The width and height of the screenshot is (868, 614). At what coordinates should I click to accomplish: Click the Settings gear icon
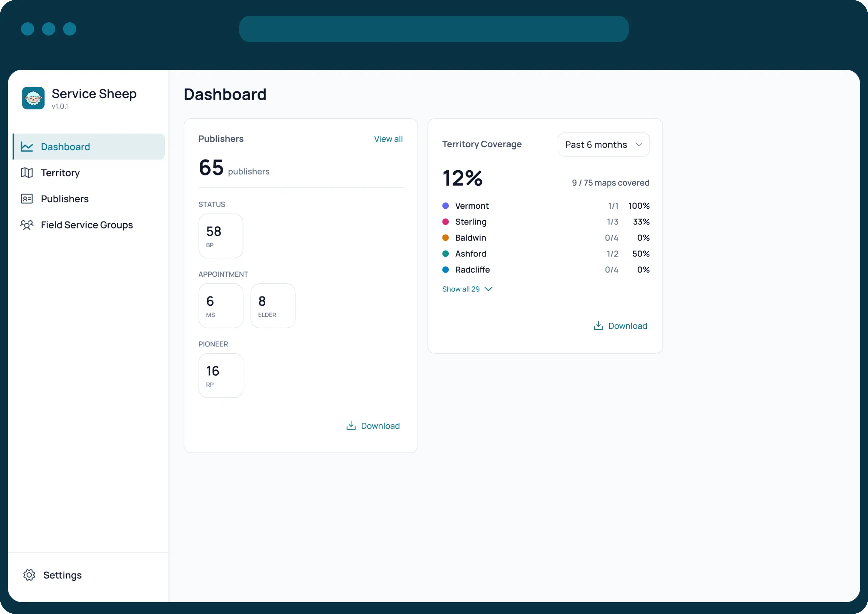tap(29, 575)
